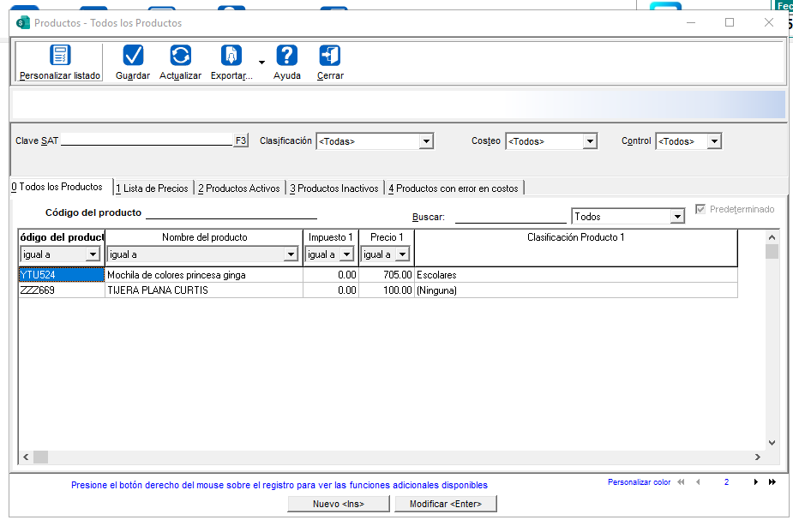
Task: Open the Personalizar listado tool
Action: (60, 63)
